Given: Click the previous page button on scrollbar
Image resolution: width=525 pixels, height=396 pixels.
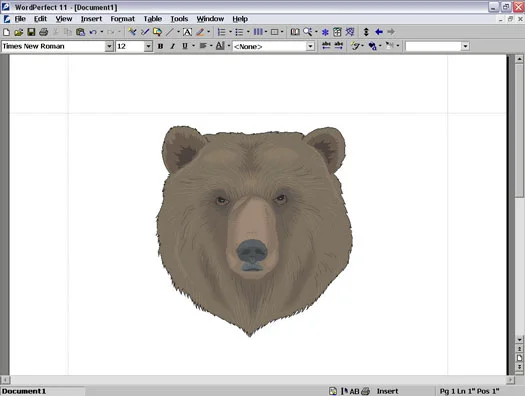Looking at the screenshot, I should (x=519, y=349).
